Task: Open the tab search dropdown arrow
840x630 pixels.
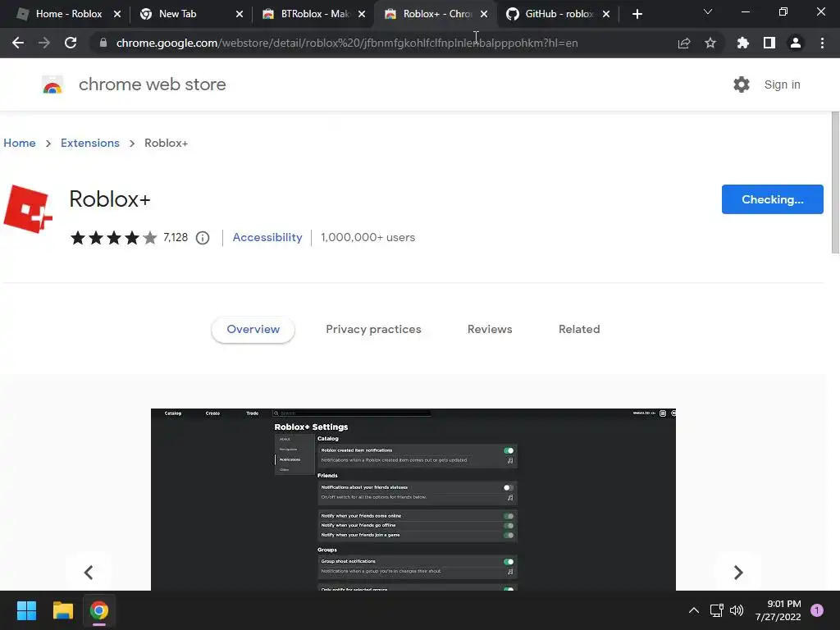Action: tap(707, 11)
